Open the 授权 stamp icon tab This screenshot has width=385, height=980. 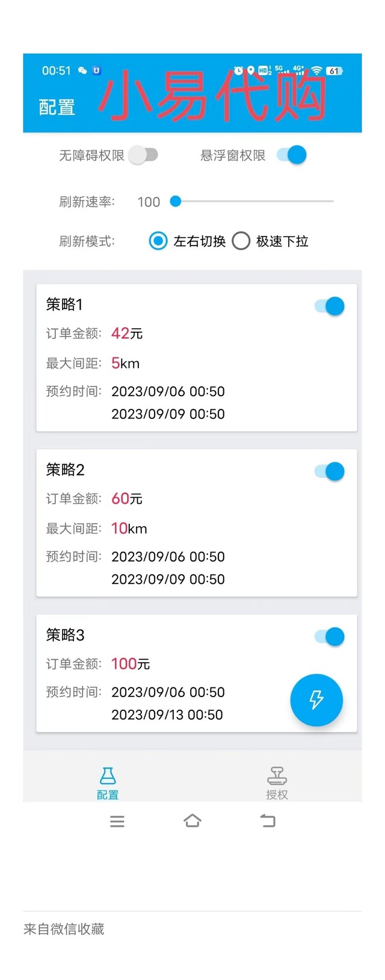pos(277,783)
